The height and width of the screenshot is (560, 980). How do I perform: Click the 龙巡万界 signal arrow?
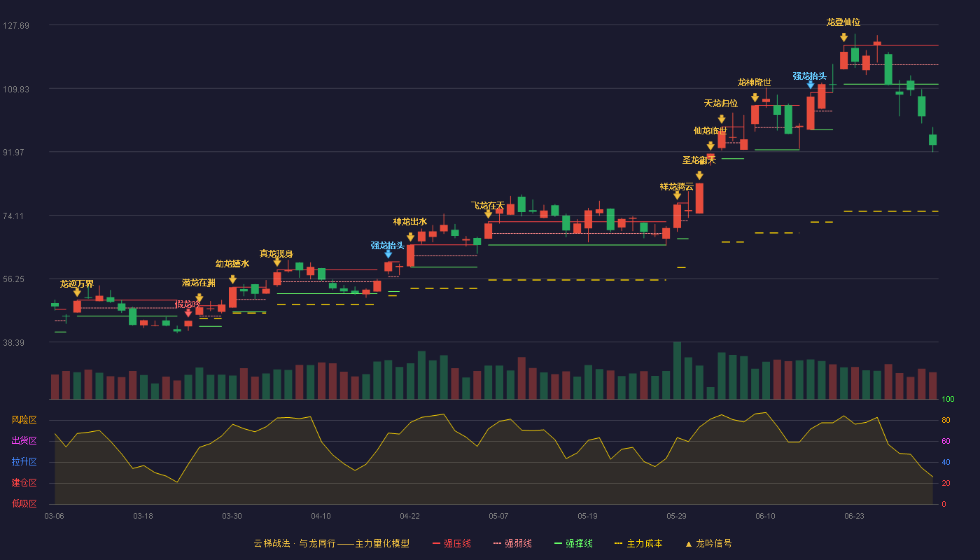tap(77, 293)
